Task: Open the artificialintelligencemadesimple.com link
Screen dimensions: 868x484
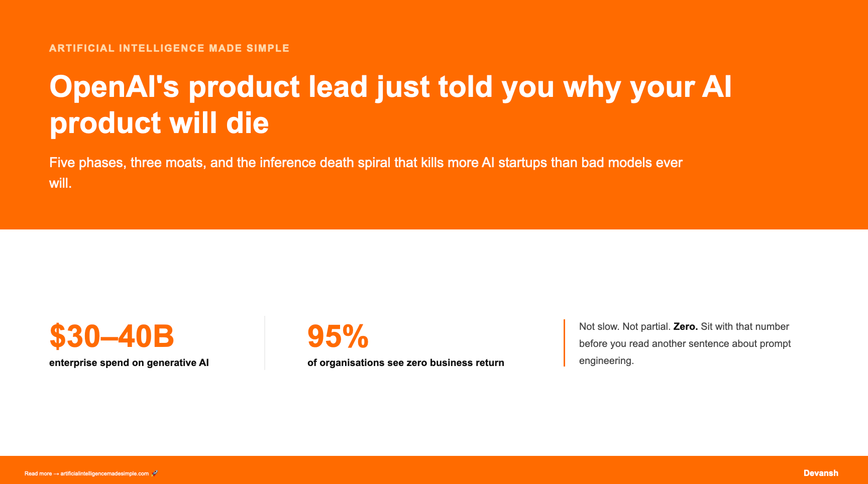Action: (104, 473)
